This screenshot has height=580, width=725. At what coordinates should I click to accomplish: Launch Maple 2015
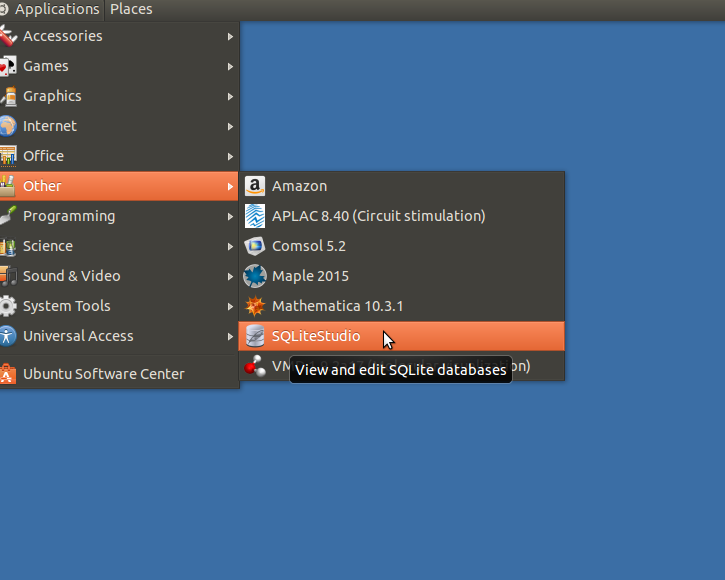[x=401, y=276]
